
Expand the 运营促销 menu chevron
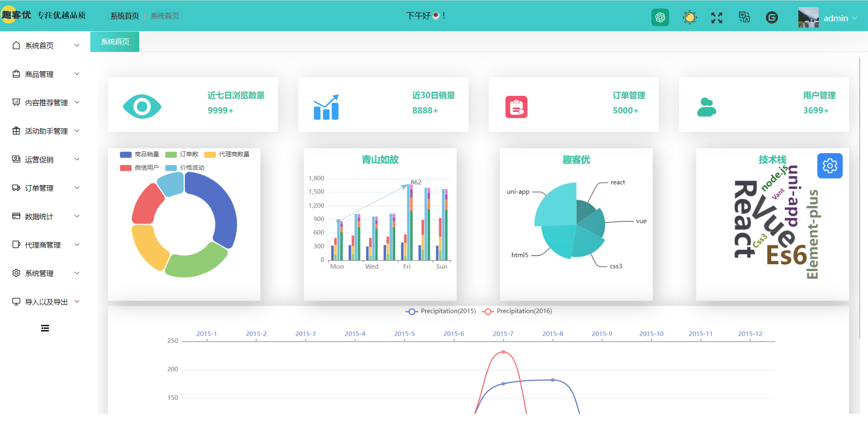[x=77, y=159]
